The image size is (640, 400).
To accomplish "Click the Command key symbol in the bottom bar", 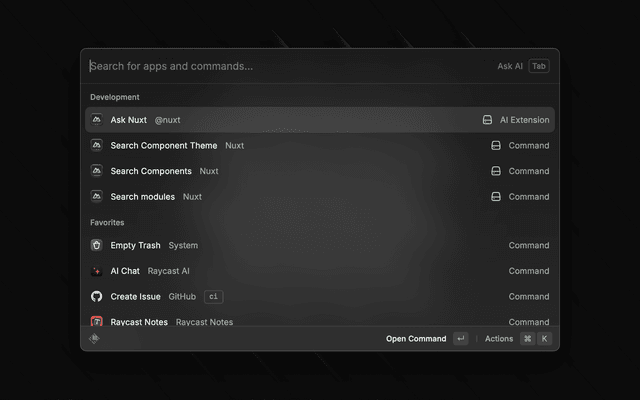I will pos(528,338).
